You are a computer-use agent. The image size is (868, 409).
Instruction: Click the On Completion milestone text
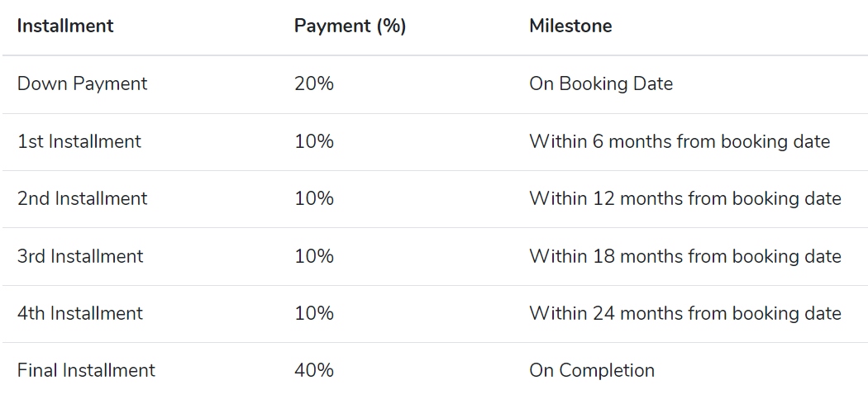(592, 369)
